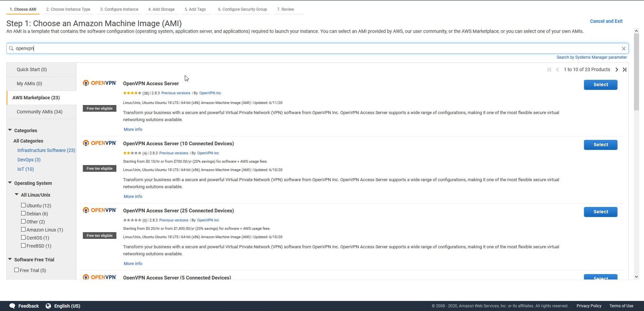Image resolution: width=644 pixels, height=311 pixels.
Task: Check the CentOS filter checkbox
Action: point(23,237)
